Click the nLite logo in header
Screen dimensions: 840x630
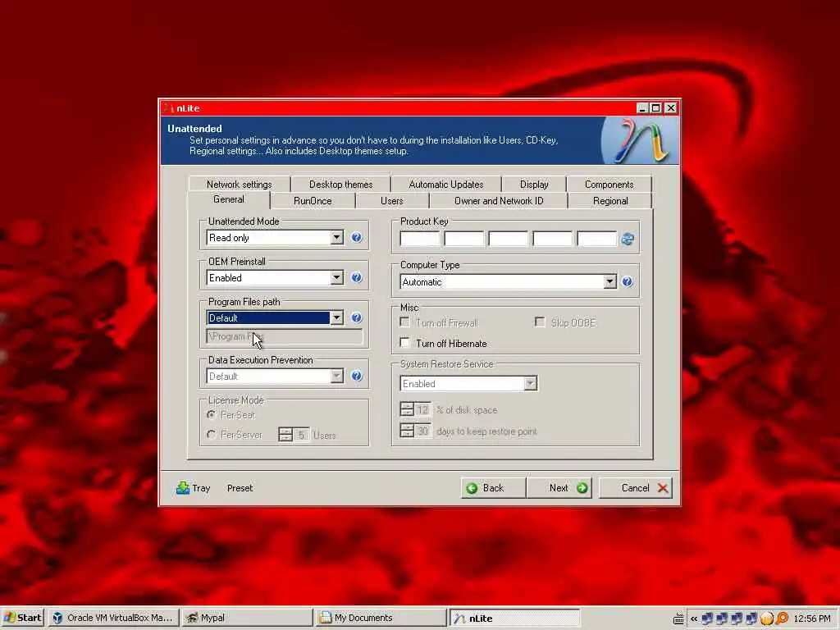[x=640, y=140]
